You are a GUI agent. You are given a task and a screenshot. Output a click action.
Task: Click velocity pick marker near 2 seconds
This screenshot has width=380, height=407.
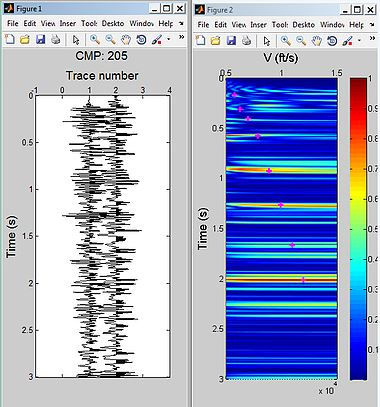(303, 280)
